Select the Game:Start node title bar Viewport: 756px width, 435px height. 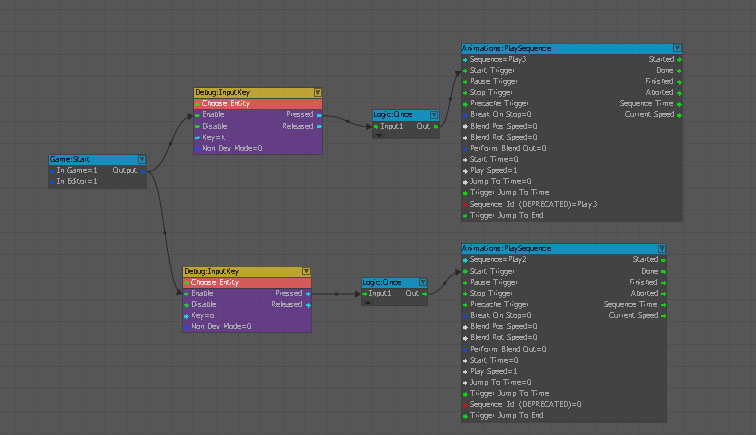(x=97, y=159)
